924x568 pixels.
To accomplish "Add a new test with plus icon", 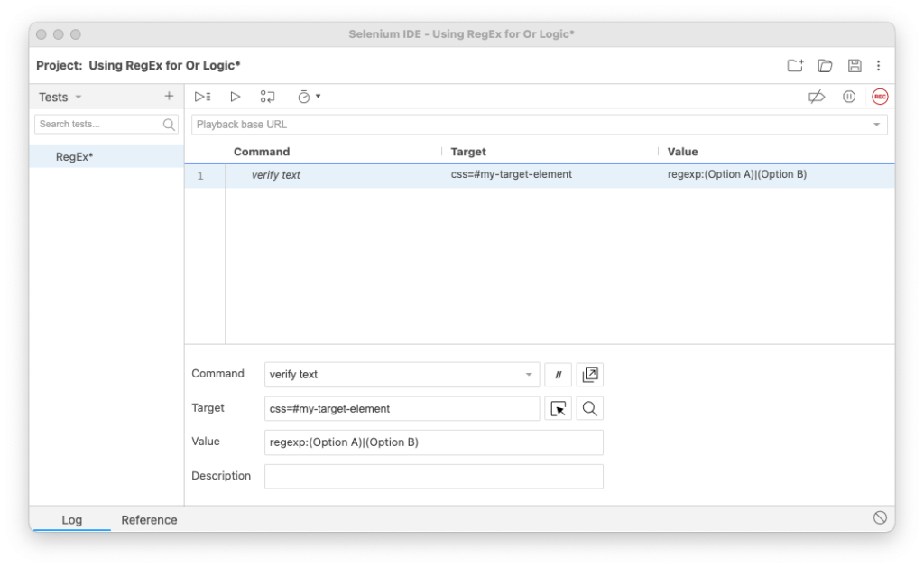I will [169, 96].
